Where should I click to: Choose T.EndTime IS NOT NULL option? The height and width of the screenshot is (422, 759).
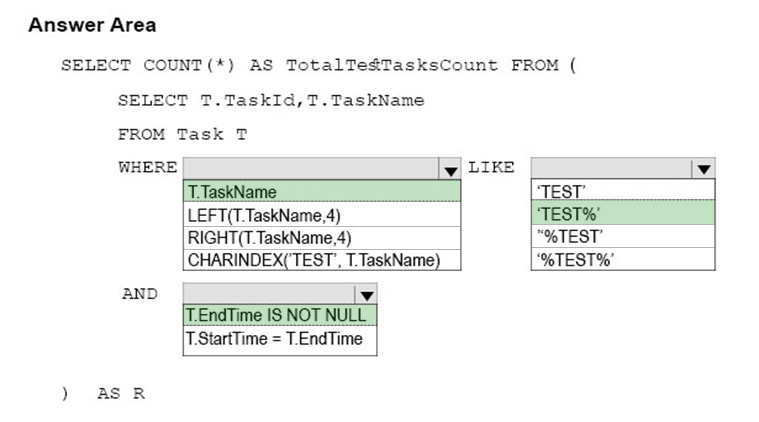pos(280,315)
